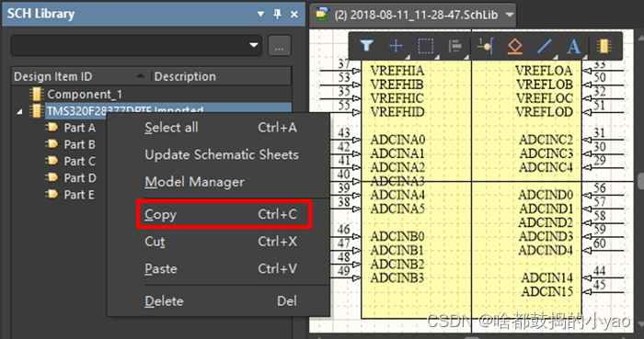644x339 pixels.
Task: Click the ADCIN14 pin label
Action: coord(546,278)
